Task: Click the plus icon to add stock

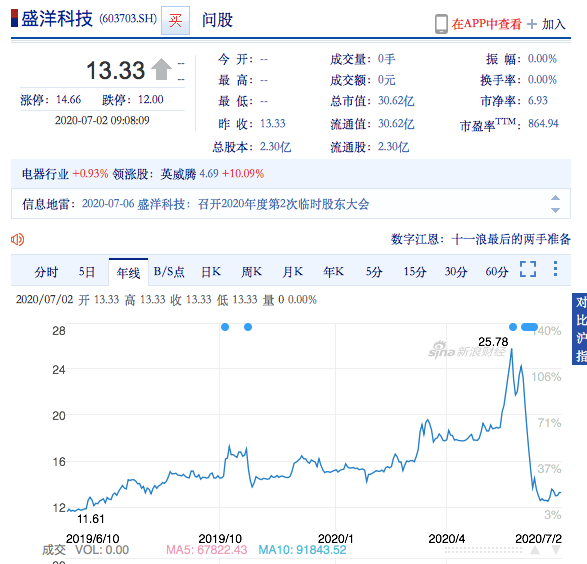Action: point(532,24)
